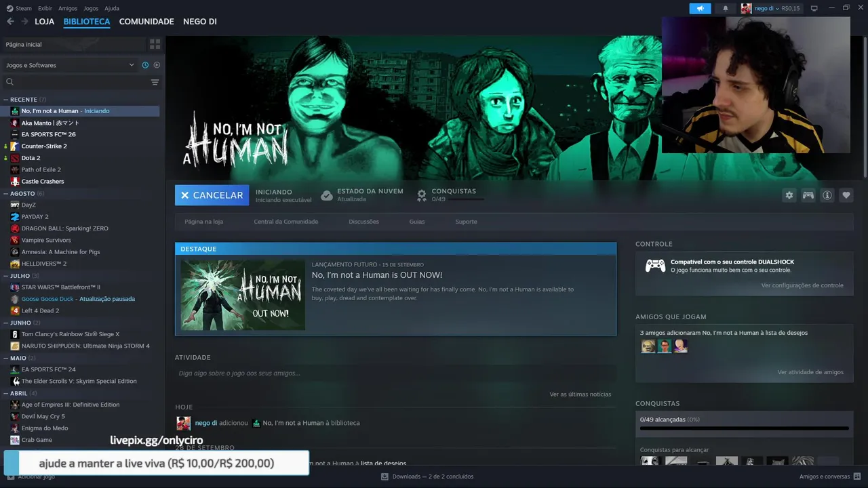This screenshot has width=868, height=488.
Task: Click first friend avatar in wishlist friends
Action: point(648,346)
